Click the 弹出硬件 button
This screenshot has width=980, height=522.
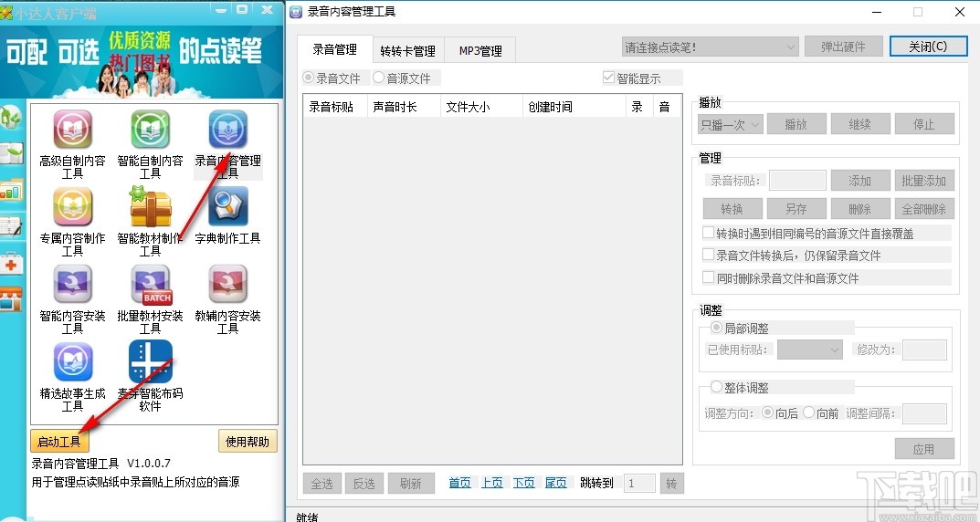click(x=844, y=47)
